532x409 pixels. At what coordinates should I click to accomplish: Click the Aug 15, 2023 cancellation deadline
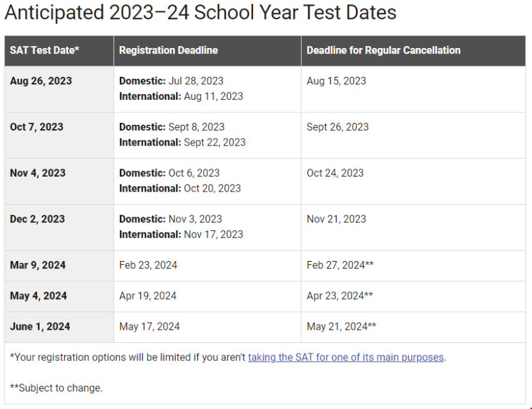tap(336, 81)
